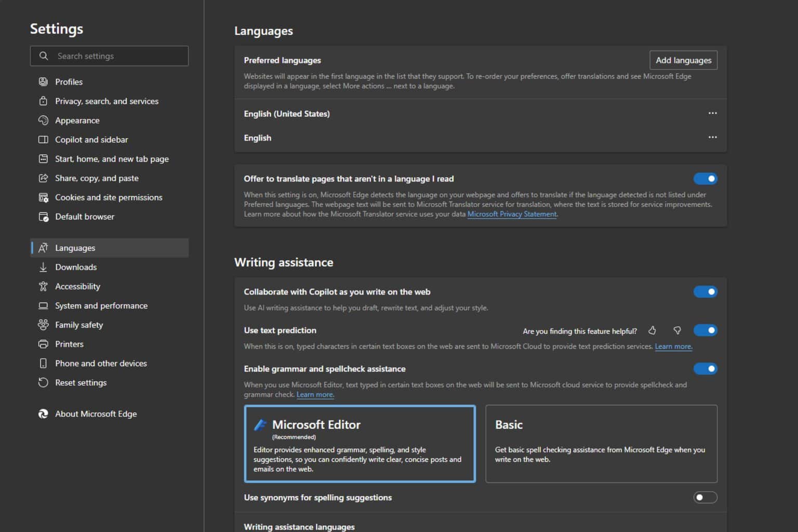Viewport: 798px width, 532px height.
Task: Click the Printers icon
Action: click(43, 344)
